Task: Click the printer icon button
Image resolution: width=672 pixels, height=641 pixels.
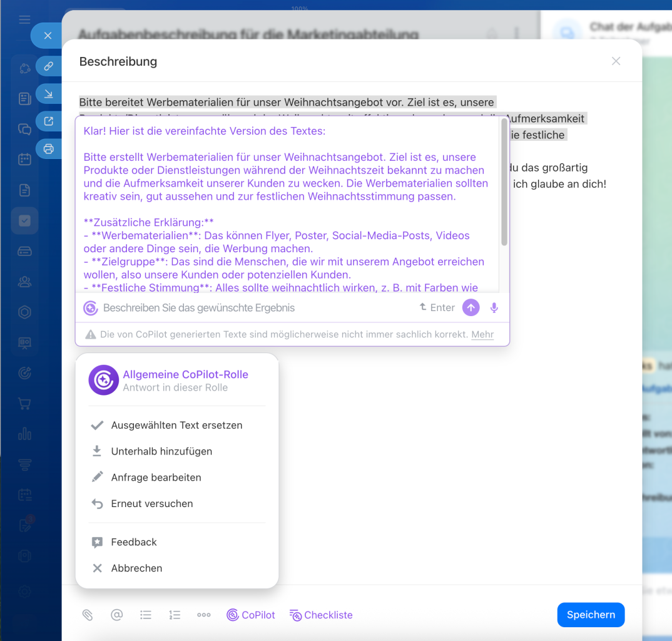Action: (x=48, y=149)
